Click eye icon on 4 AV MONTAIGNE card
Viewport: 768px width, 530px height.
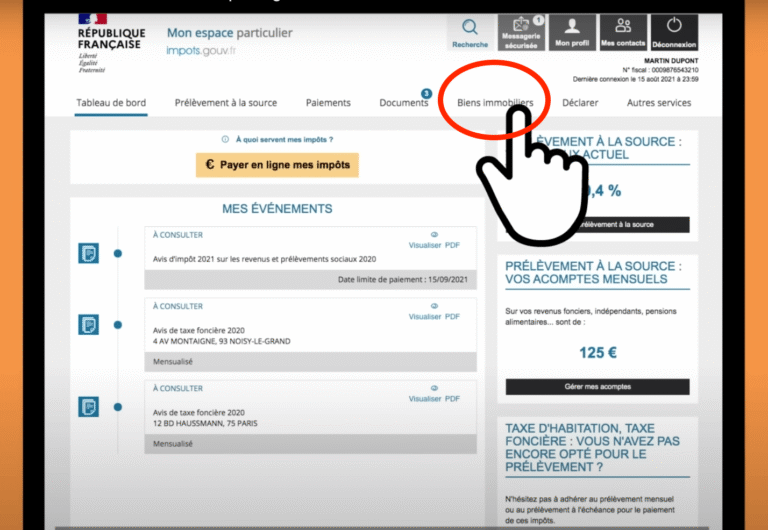tap(434, 306)
